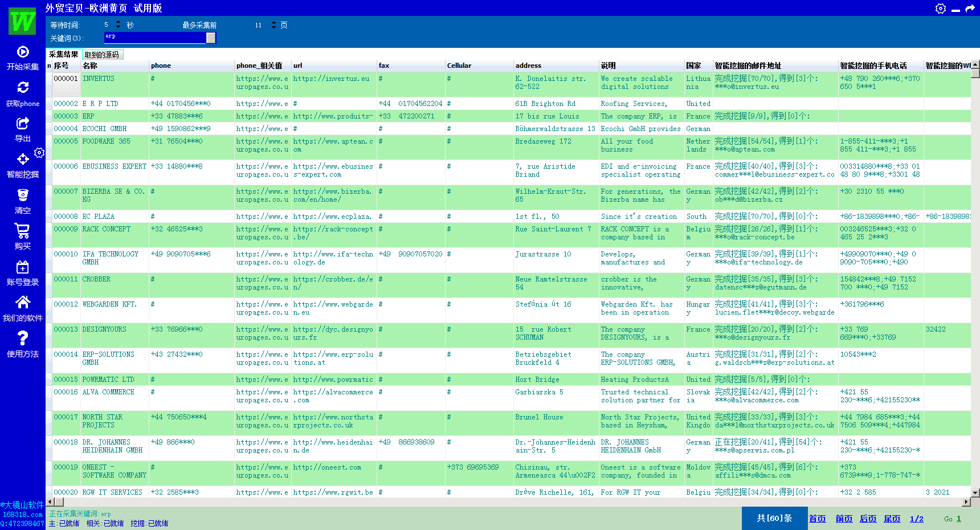The image size is (980, 530).
Task: Click the horizontal scrollbar right arrow
Action: (x=966, y=502)
